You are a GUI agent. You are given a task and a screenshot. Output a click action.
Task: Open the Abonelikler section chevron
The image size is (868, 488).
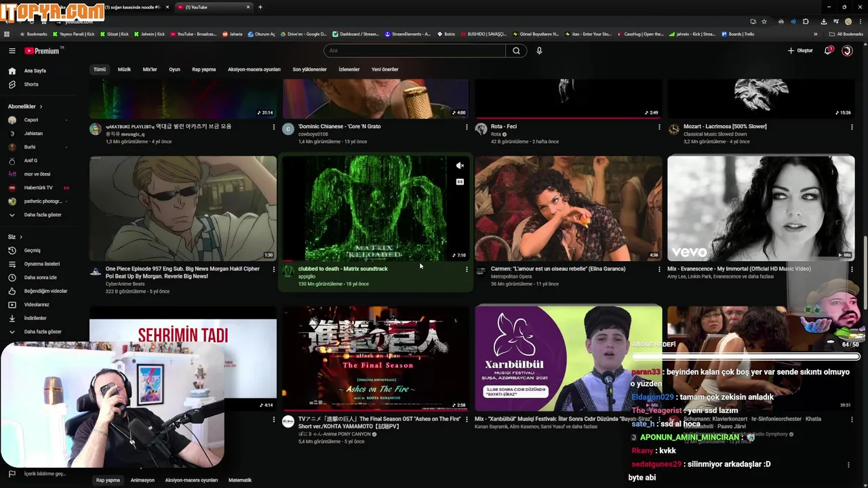[41, 106]
